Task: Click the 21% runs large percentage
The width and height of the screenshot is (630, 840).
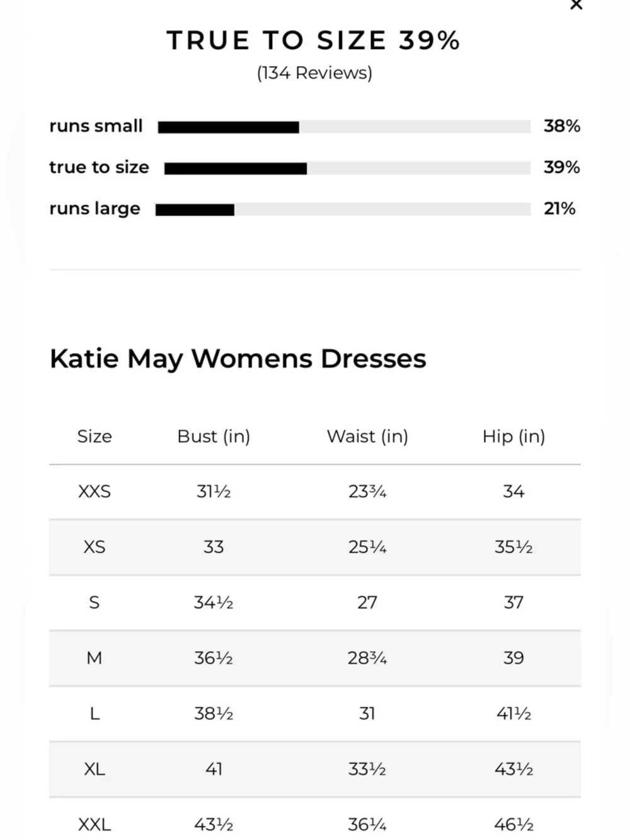Action: [559, 209]
